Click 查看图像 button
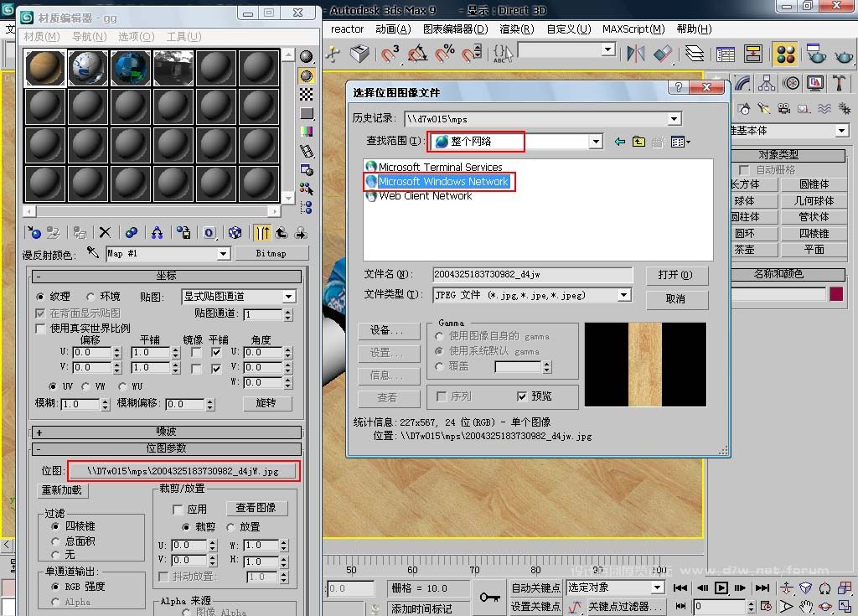The width and height of the screenshot is (858, 616). tap(256, 508)
